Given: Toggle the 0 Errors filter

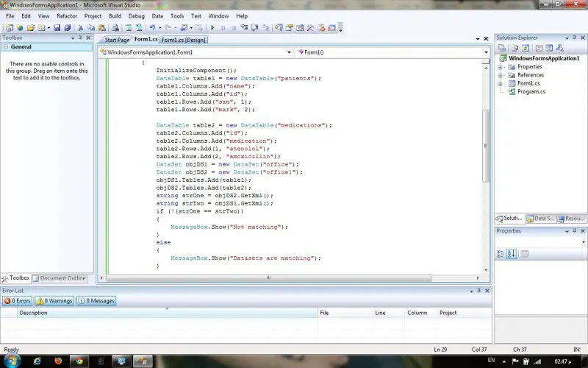Looking at the screenshot, I should point(17,301).
